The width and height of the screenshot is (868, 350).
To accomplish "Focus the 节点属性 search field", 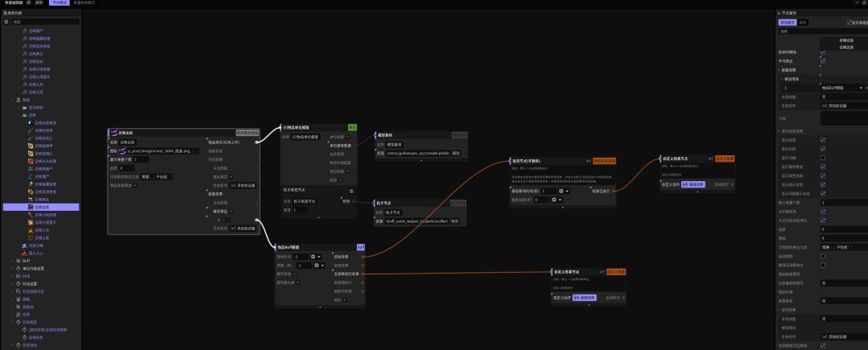I will (823, 31).
